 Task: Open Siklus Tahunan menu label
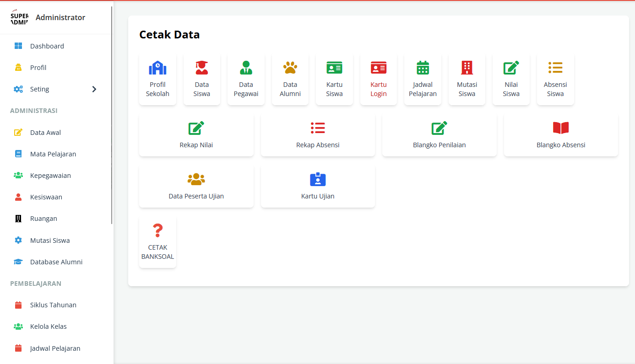pos(53,305)
